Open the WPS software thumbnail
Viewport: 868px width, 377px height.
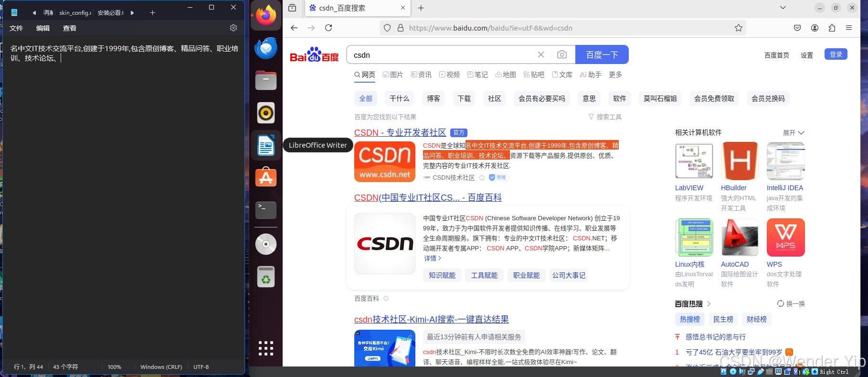(x=785, y=237)
